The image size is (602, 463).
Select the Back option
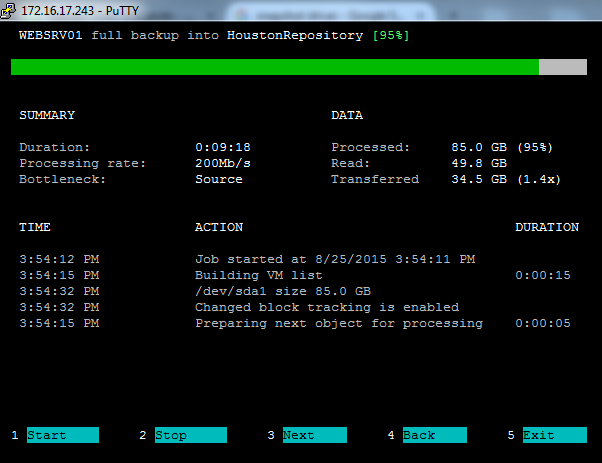[x=434, y=435]
